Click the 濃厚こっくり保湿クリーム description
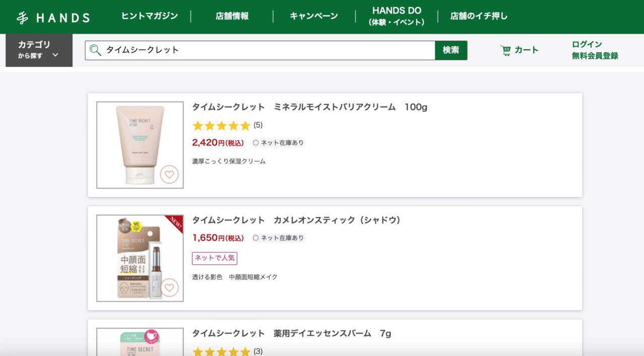Viewport: 644px width, 356px height. pos(229,161)
